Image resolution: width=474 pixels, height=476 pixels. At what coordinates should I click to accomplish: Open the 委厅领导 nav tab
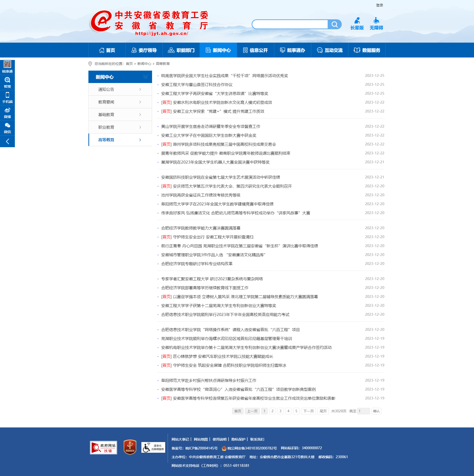144,50
